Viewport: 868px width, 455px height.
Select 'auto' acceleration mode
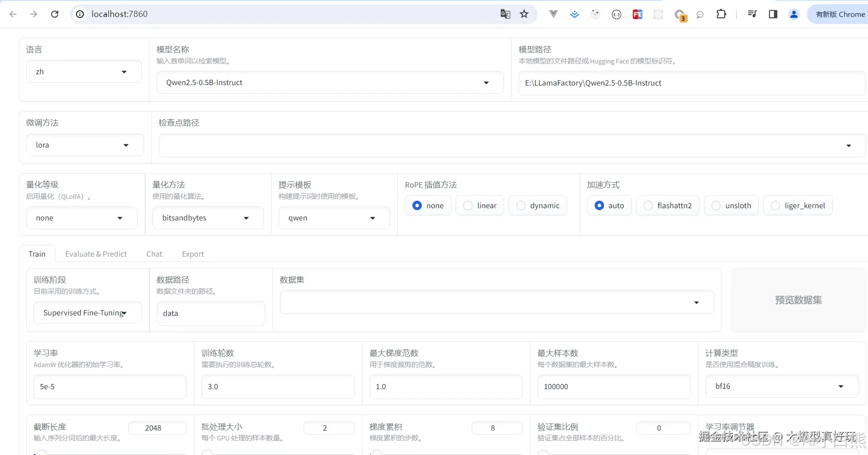point(609,205)
